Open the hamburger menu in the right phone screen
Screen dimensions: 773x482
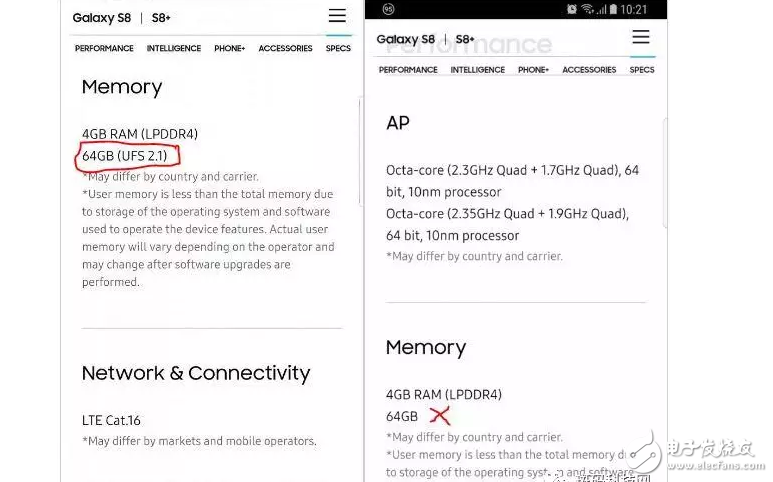641,38
